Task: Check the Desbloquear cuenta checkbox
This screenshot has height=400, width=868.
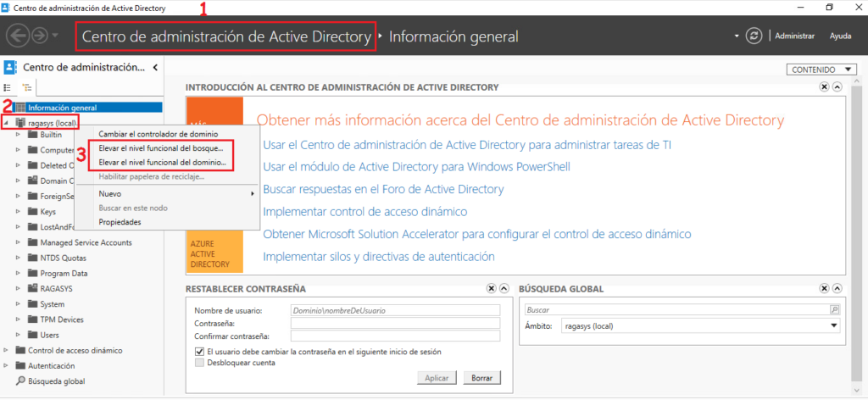Action: pos(199,363)
